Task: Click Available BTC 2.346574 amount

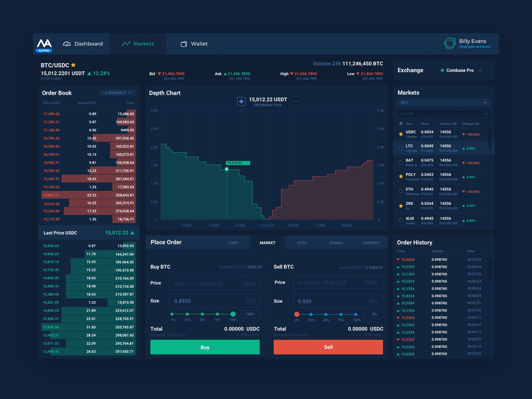Action: 374,268
